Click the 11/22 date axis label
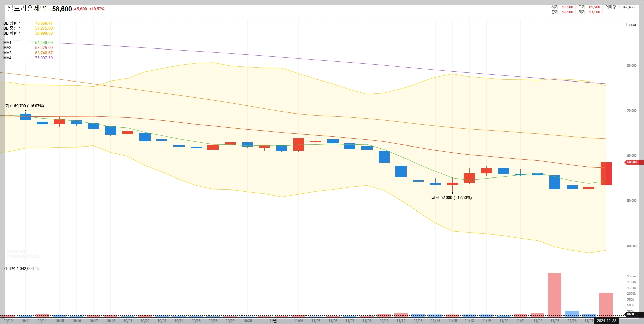 (538, 321)
